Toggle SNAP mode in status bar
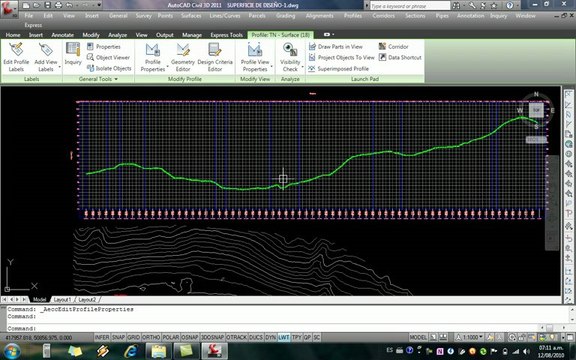 tap(118, 337)
